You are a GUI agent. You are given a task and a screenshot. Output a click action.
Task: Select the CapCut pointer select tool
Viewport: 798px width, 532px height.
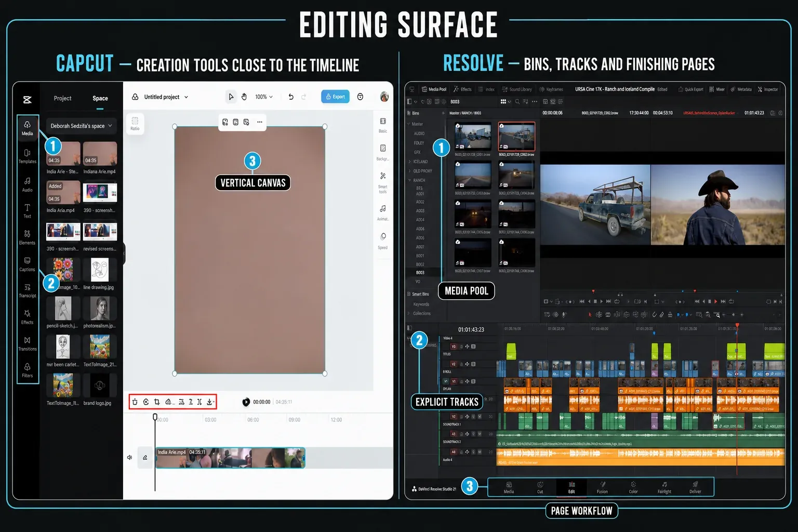tap(231, 97)
